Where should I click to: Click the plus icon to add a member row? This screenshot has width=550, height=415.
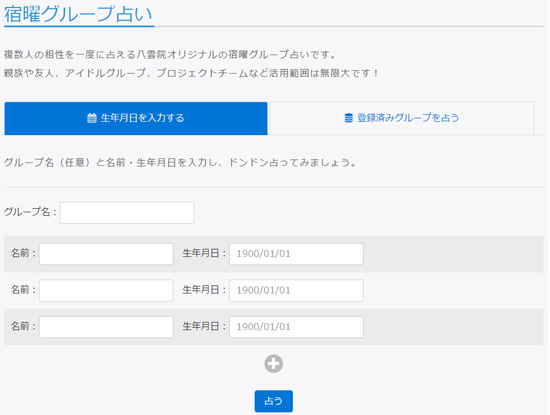click(x=274, y=364)
